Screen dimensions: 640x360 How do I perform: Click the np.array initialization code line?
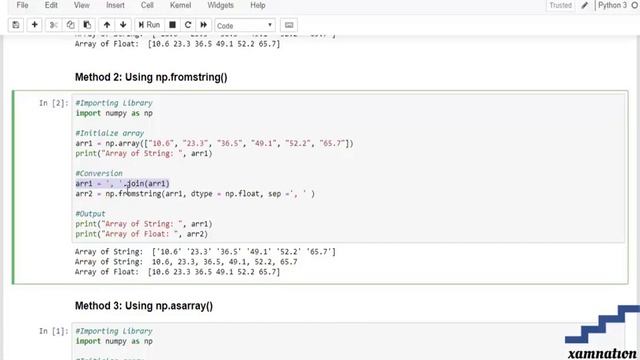point(214,143)
